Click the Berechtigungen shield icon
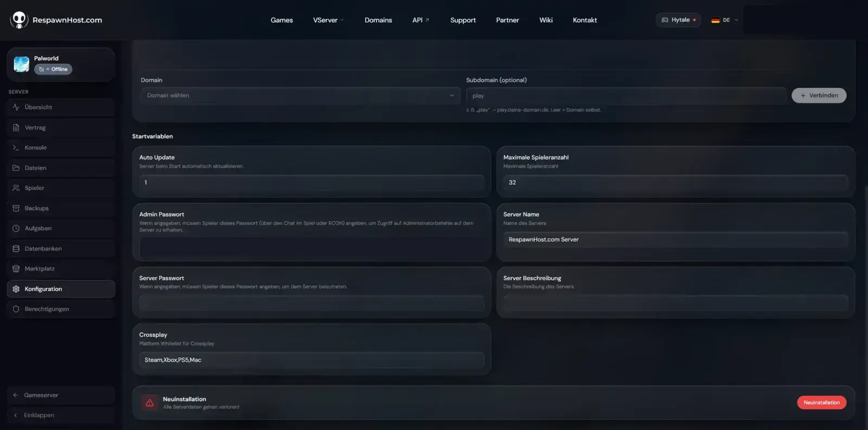Image resolution: width=868 pixels, height=430 pixels. pos(16,309)
